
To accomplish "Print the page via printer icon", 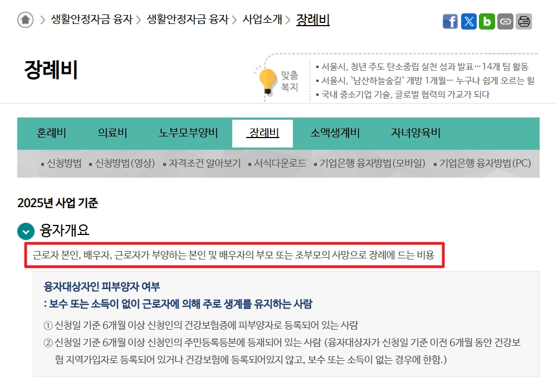I will coord(523,21).
